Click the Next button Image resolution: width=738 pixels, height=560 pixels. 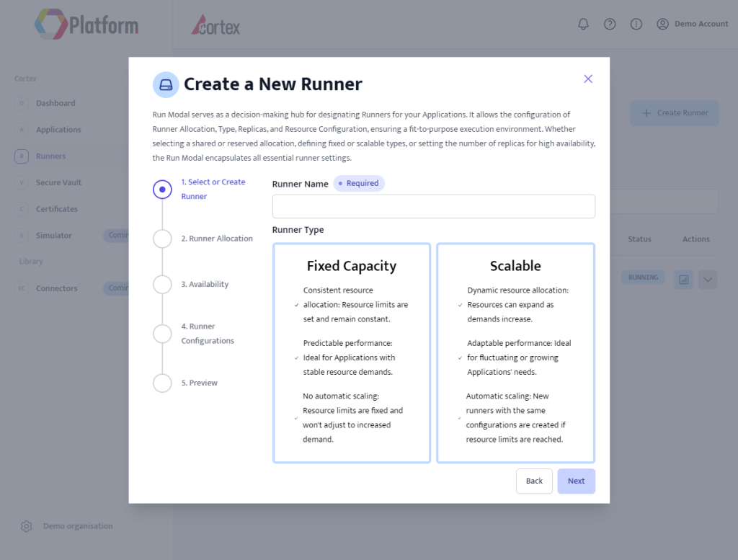tap(576, 481)
